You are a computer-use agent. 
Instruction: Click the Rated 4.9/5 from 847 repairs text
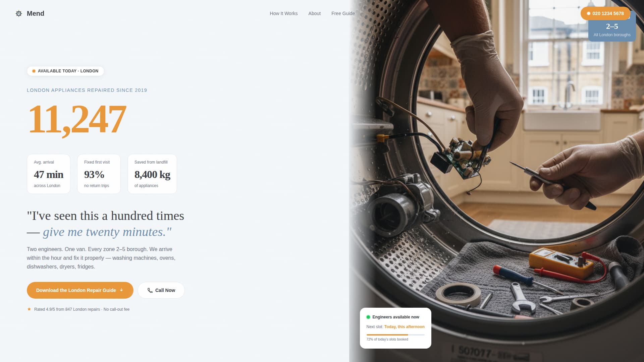click(x=82, y=309)
